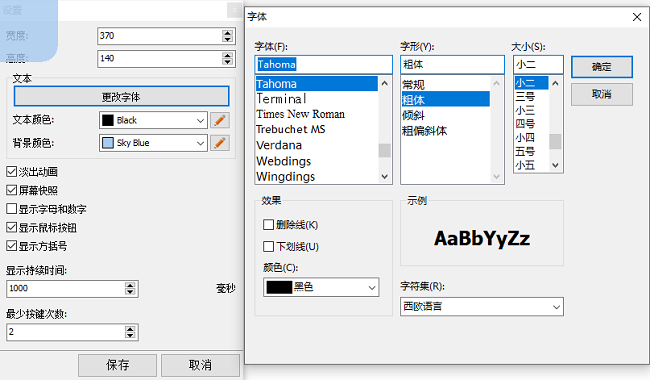Open the 字符集(R) 西欧语言 dropdown
Screen dimensions: 650x380
coord(556,307)
